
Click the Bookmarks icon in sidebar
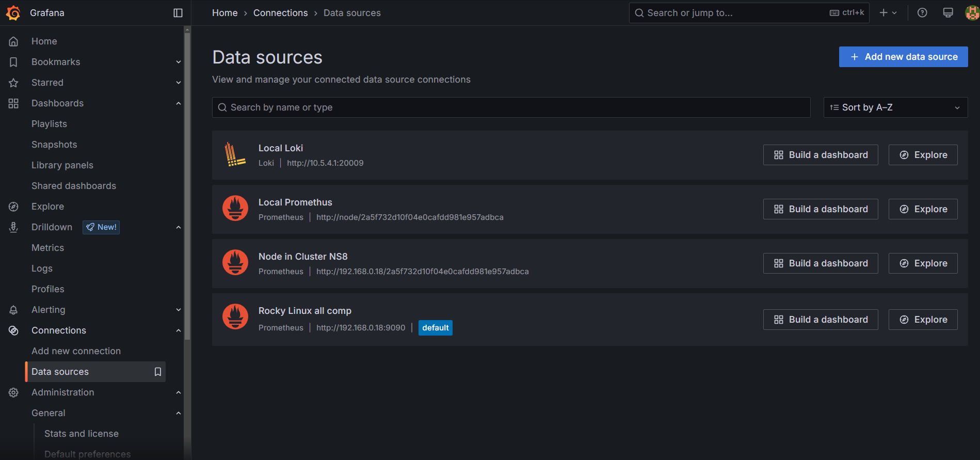tap(13, 62)
